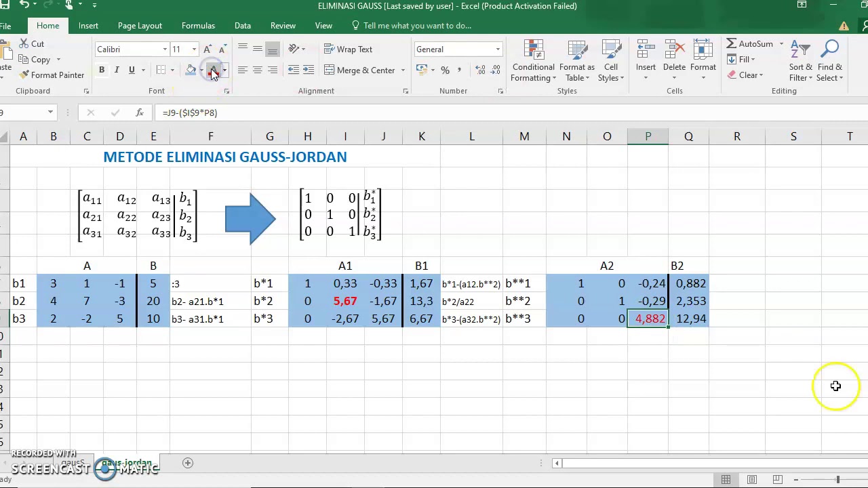Switch to the gaus-jordan sheet tab
The height and width of the screenshot is (488, 868).
[127, 463]
